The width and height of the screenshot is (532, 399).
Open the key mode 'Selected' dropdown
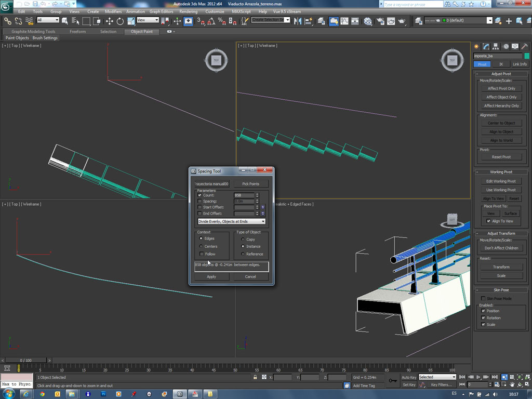(x=437, y=377)
